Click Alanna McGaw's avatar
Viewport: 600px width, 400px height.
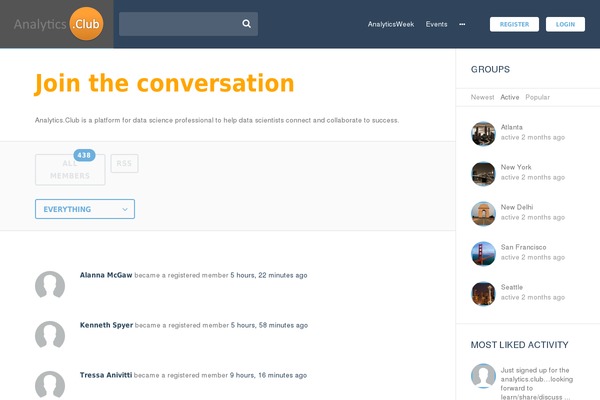[x=50, y=285]
